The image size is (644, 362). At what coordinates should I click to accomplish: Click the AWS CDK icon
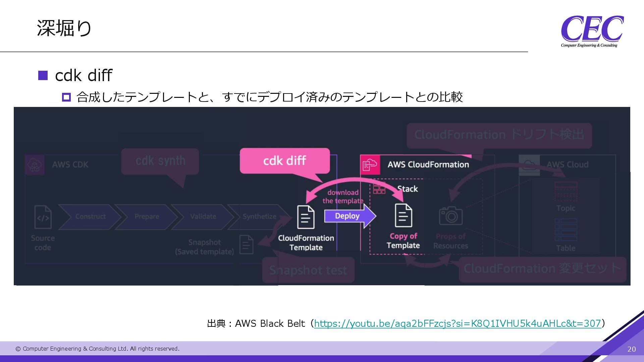[35, 165]
